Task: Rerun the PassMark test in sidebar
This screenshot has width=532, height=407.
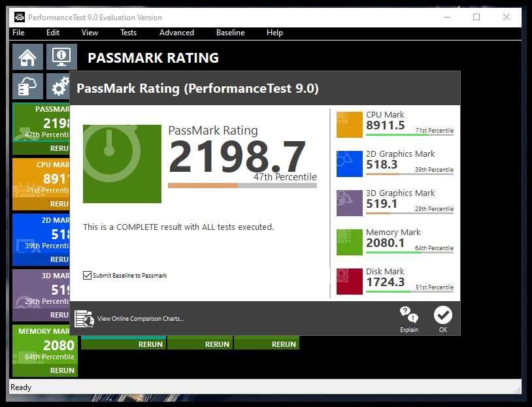Action: pos(41,148)
